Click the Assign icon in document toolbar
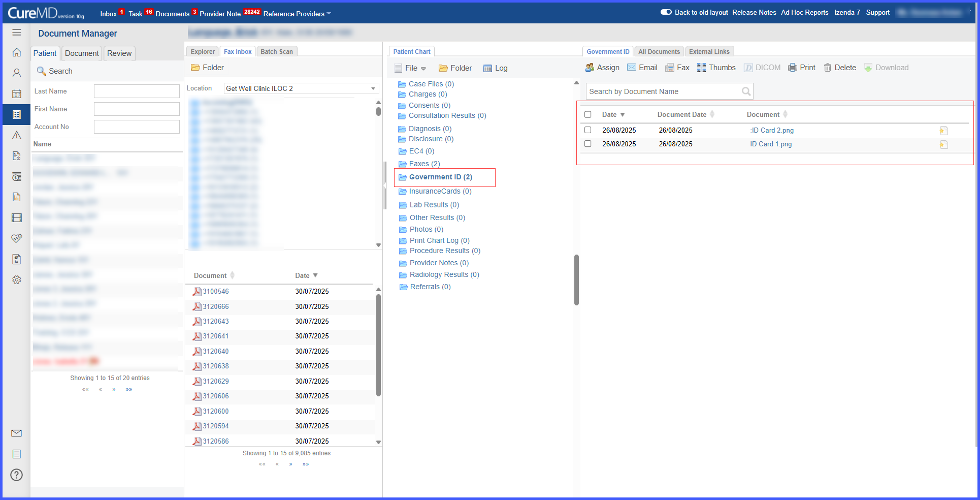980x500 pixels. pos(590,68)
